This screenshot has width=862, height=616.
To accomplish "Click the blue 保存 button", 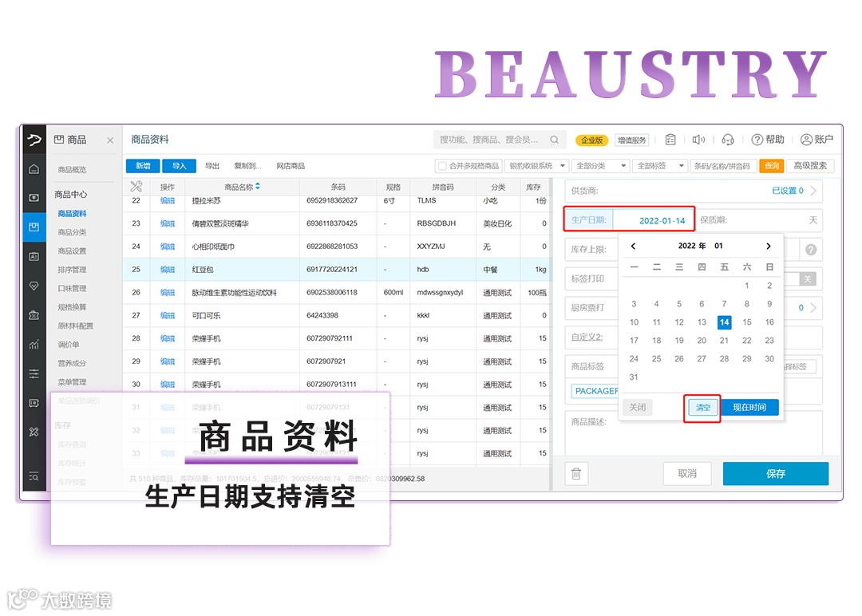I will click(776, 473).
